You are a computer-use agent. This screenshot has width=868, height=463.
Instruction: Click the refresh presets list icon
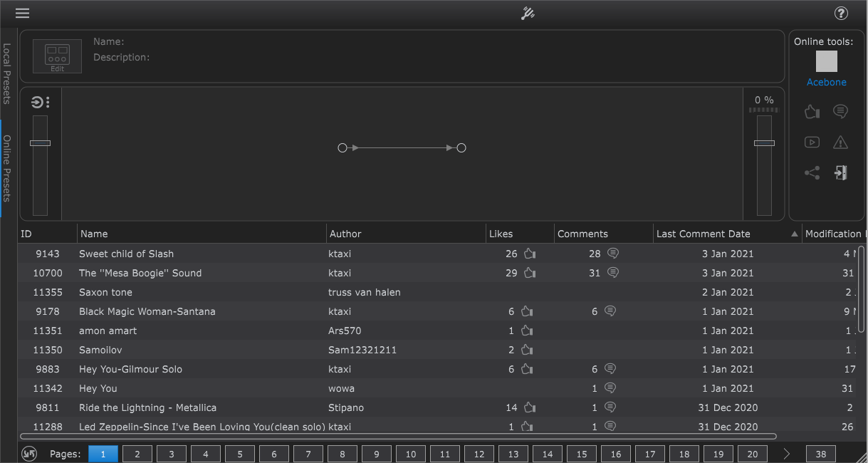(x=29, y=453)
